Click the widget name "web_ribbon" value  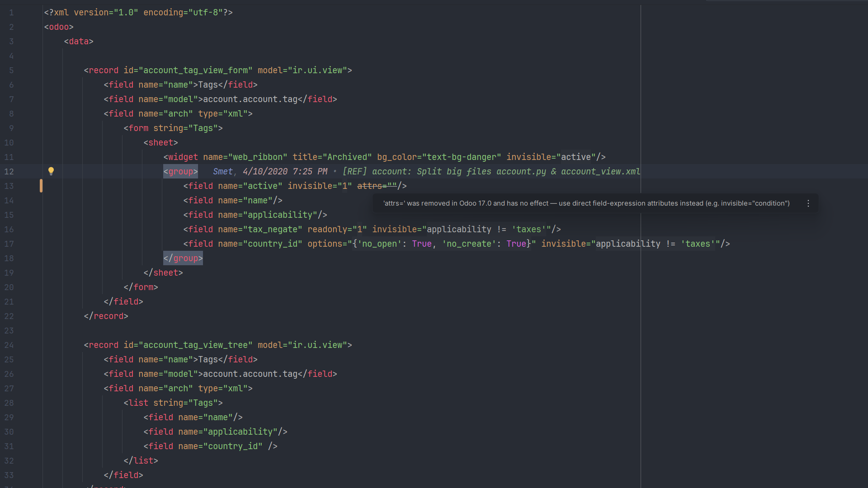(258, 157)
